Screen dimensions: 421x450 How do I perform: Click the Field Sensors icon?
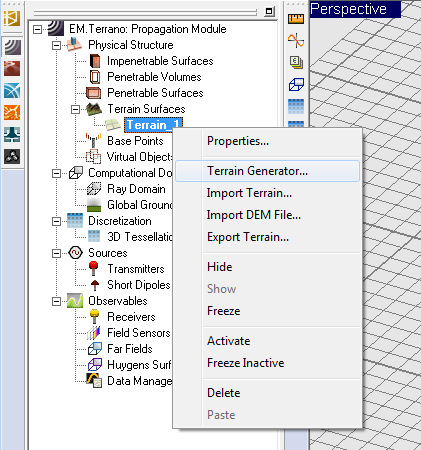[x=94, y=333]
